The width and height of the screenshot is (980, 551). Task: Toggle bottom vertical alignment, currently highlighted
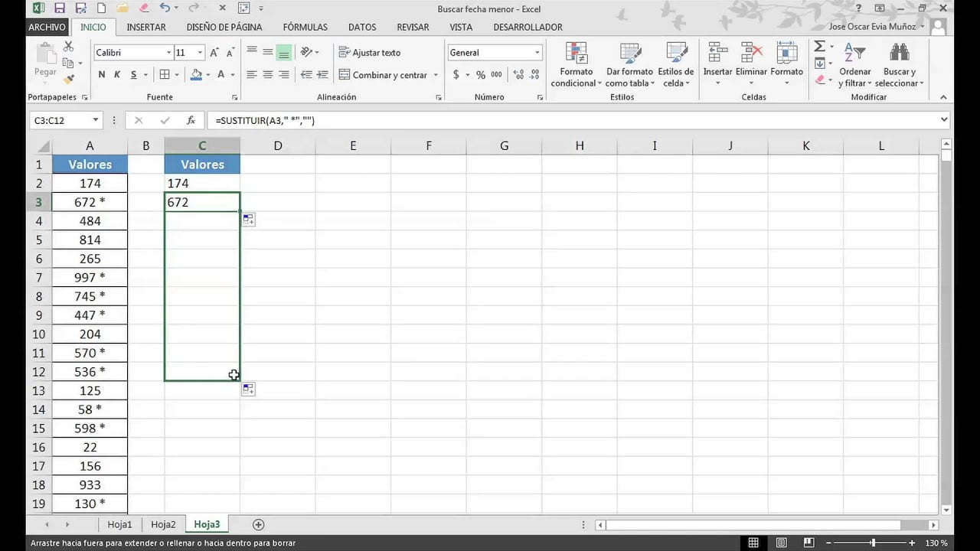284,52
